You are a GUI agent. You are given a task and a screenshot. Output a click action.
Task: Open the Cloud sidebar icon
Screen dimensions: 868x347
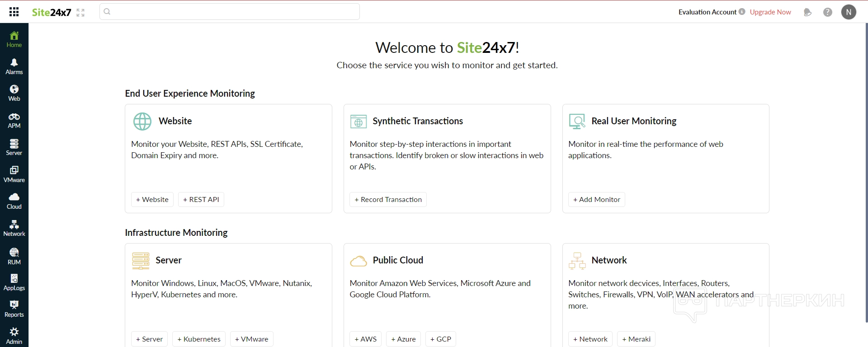tap(14, 201)
